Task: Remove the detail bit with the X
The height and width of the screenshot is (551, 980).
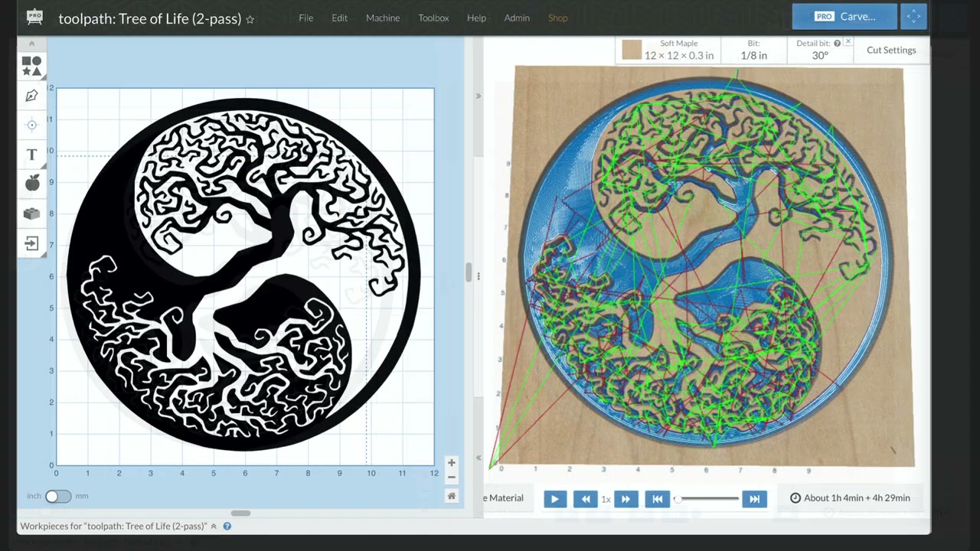Action: tap(848, 41)
